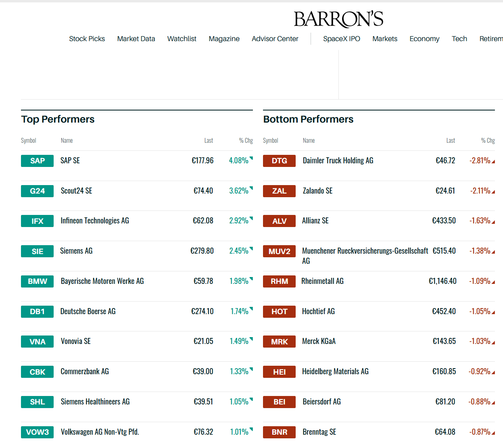Sort Bottom Performers by Last column header
The height and width of the screenshot is (448, 503).
click(x=451, y=140)
